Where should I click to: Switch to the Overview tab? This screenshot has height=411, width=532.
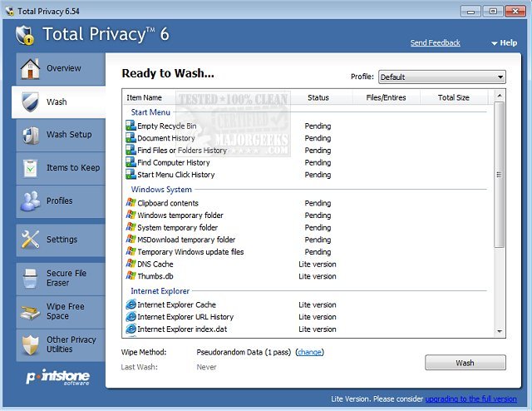[x=61, y=69]
